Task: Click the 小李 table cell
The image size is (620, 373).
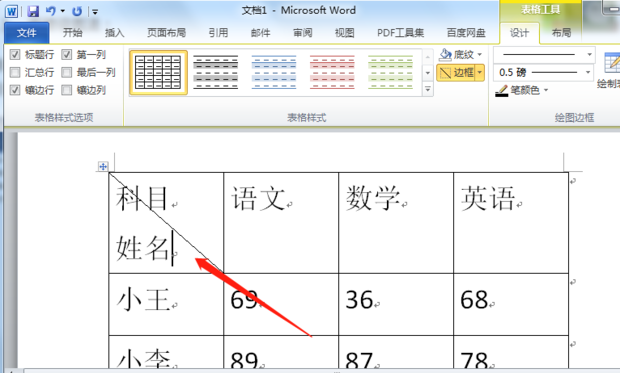Action: click(166, 352)
